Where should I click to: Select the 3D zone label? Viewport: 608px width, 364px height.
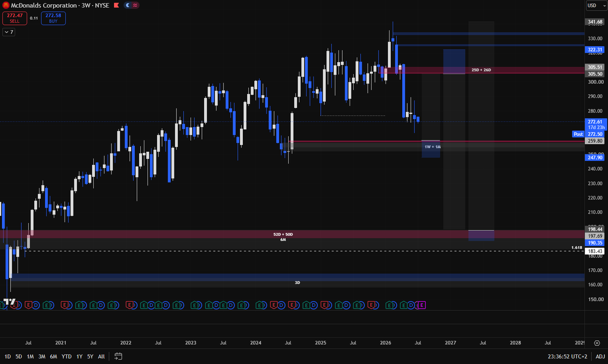297,282
